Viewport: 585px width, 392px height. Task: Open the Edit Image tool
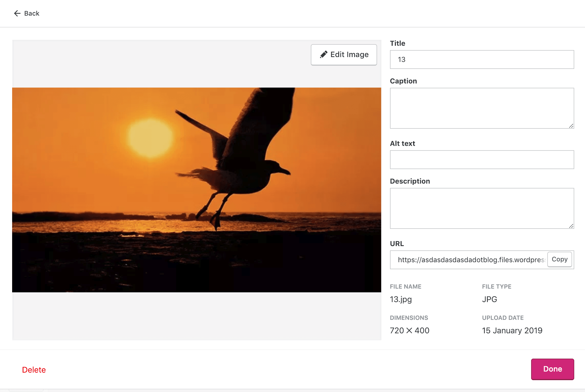pos(344,54)
